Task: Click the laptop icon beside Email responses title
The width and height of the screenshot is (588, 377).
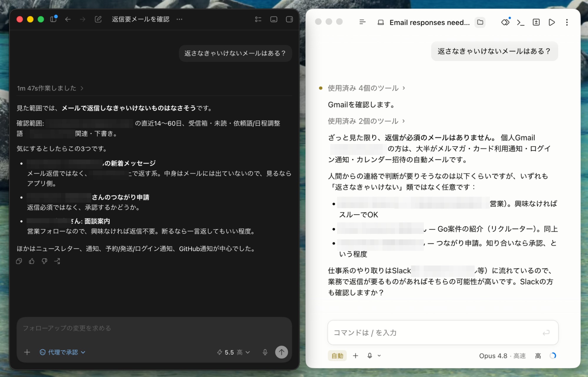Action: click(381, 22)
